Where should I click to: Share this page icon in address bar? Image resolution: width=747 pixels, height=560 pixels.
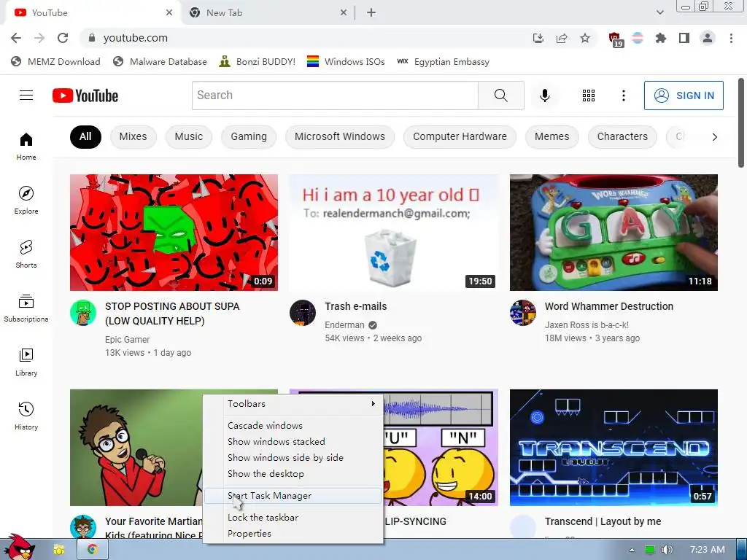[x=562, y=38]
